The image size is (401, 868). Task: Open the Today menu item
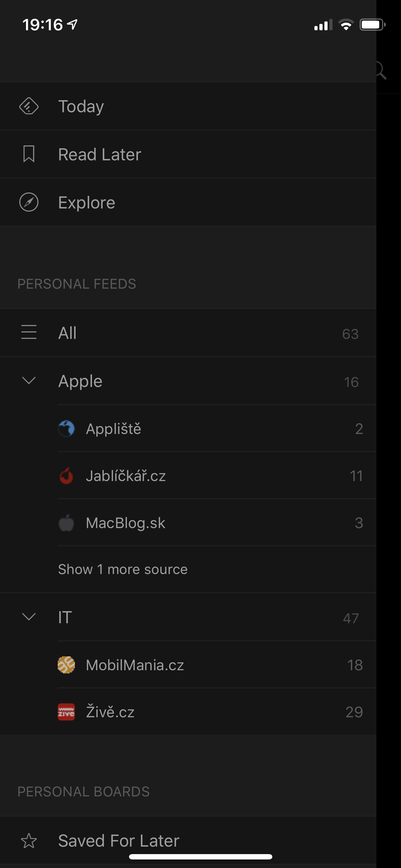81,106
